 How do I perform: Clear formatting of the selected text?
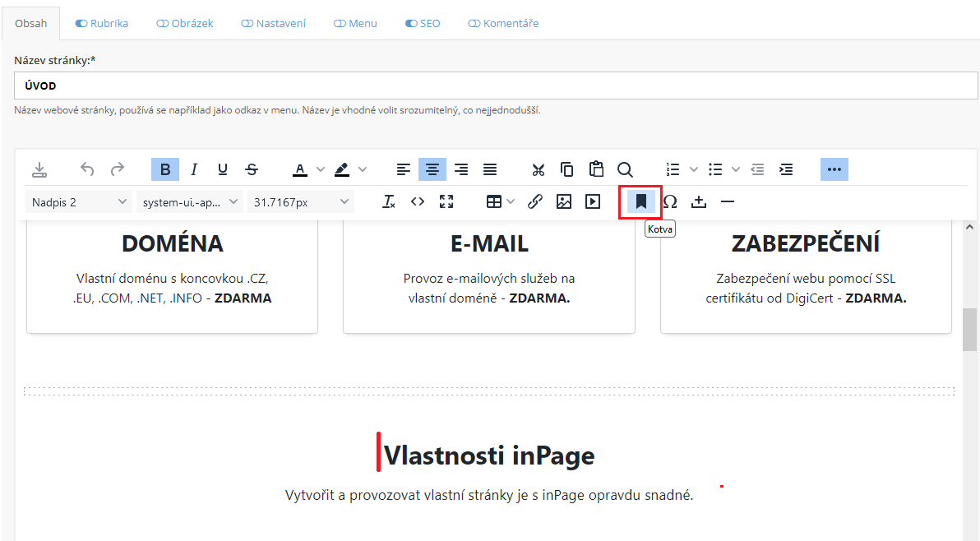coord(389,201)
